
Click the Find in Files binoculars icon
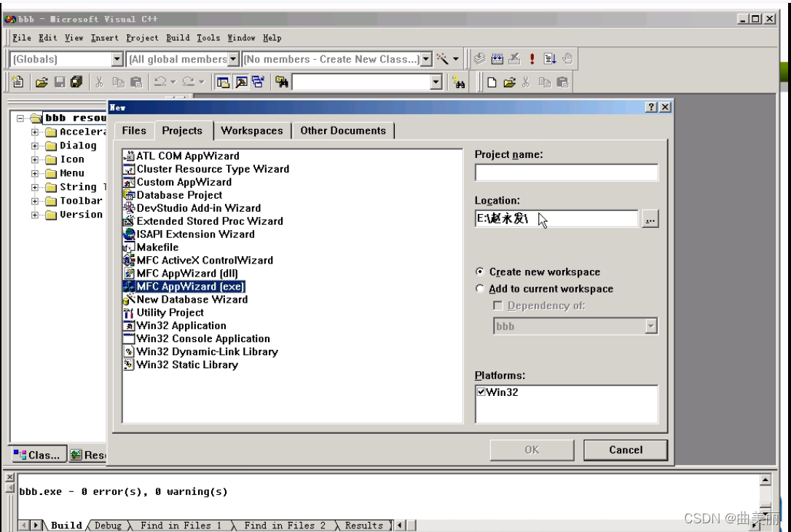(281, 82)
